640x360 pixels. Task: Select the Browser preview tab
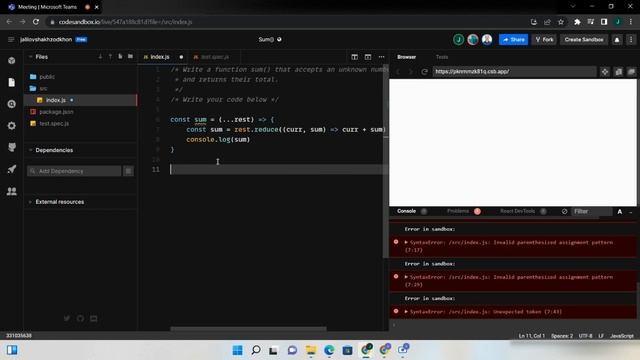point(407,57)
